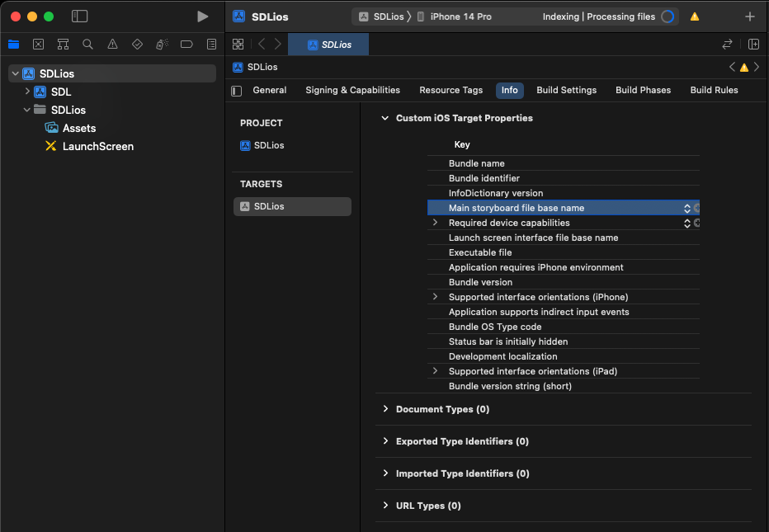The image size is (769, 532).
Task: Open the Test navigator
Action: click(137, 45)
